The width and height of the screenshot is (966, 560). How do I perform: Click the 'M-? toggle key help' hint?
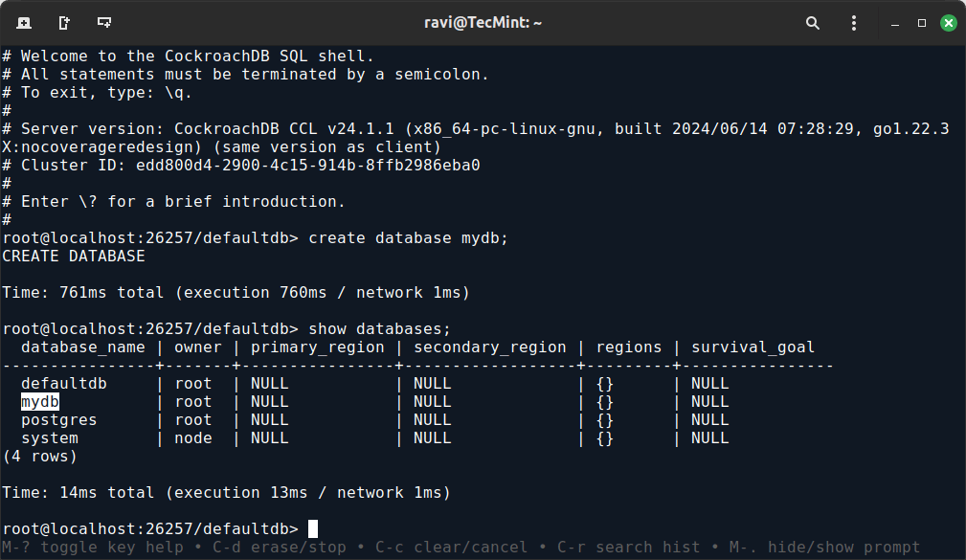(94, 549)
